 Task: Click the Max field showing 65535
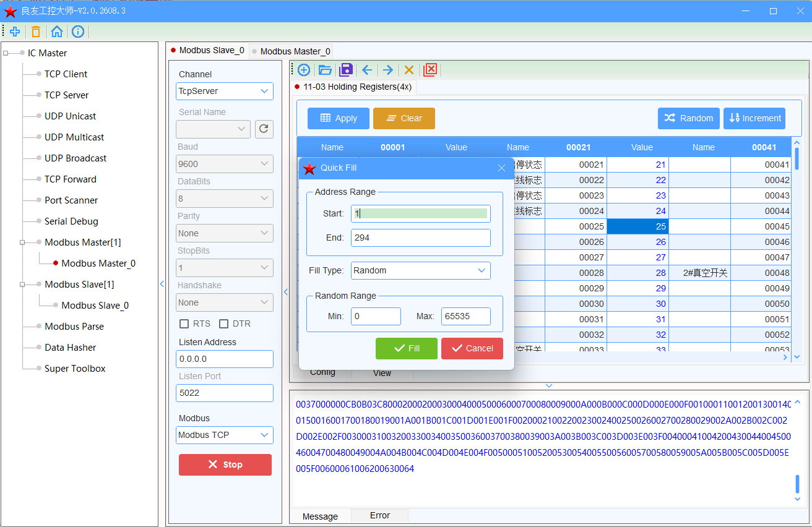point(466,316)
